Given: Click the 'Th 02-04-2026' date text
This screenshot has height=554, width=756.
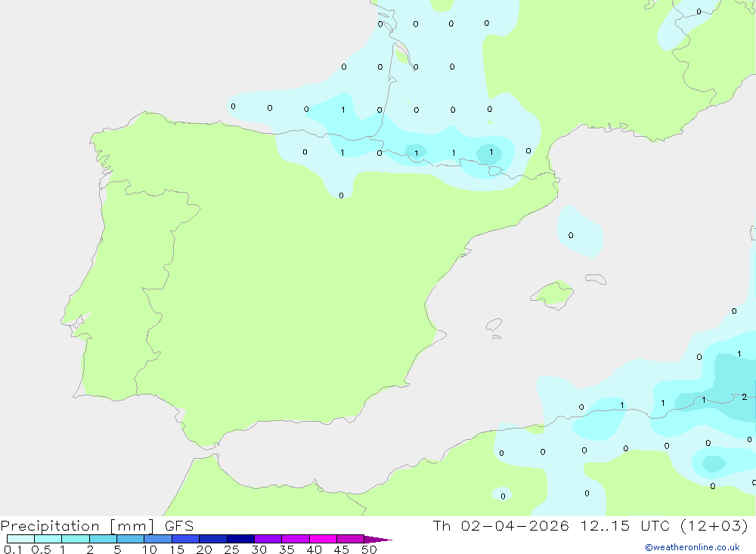Looking at the screenshot, I should point(500,525).
